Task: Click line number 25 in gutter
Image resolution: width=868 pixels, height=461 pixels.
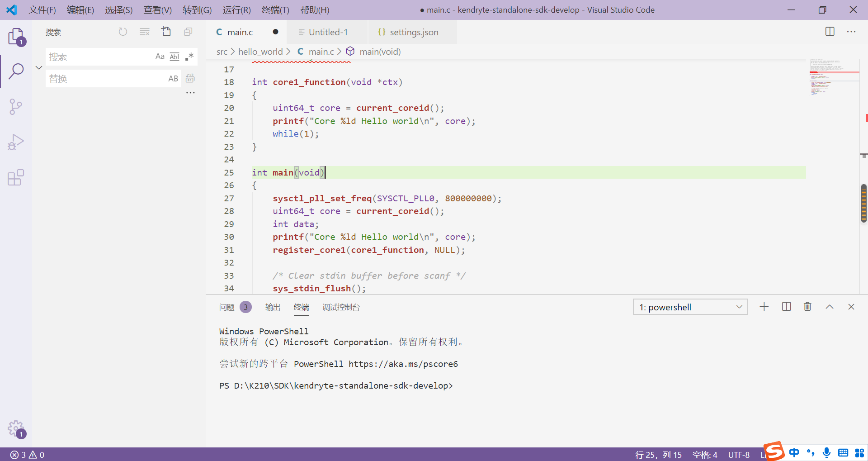Action: tap(229, 172)
